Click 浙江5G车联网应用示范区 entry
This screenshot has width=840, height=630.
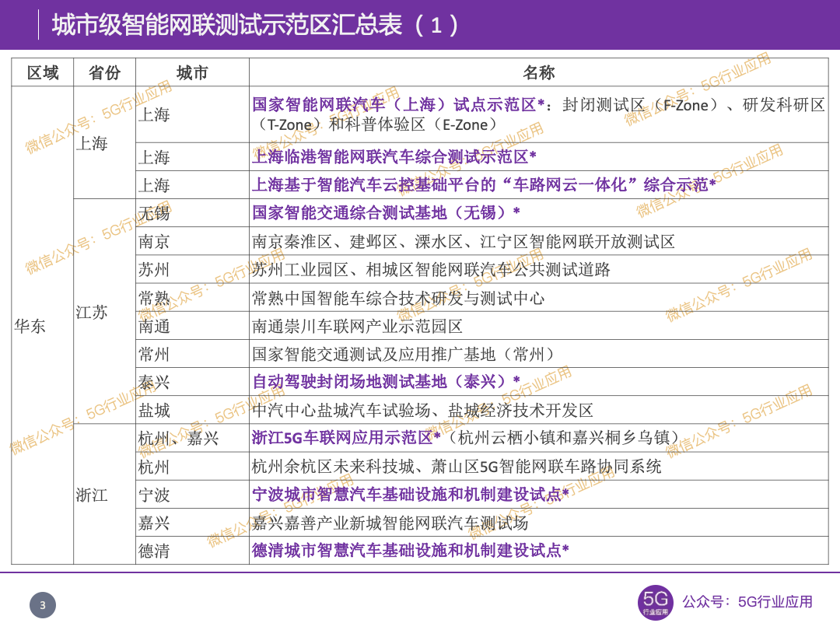pyautogui.click(x=539, y=438)
